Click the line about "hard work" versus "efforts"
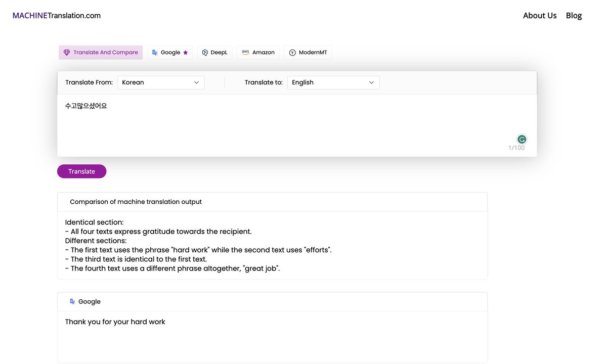Viewport: 607px width, 364px height. coord(198,250)
